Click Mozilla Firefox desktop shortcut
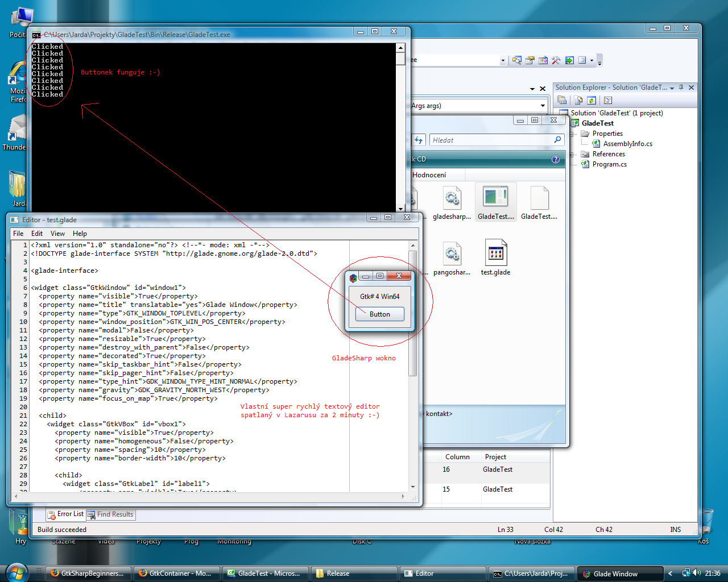728x582 pixels. [17, 82]
